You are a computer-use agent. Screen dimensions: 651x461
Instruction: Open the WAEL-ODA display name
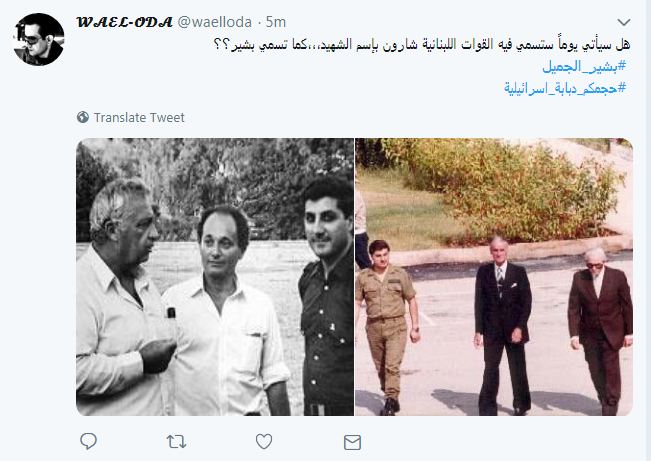pos(125,22)
